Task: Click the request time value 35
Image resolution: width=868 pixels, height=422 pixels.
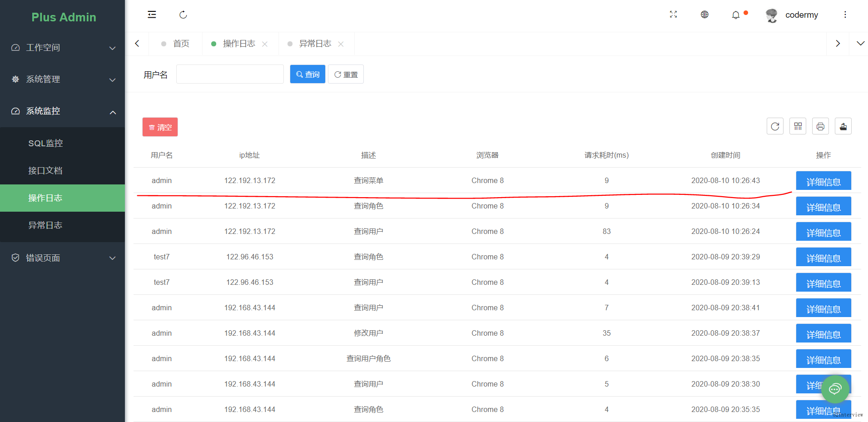Action: (606, 333)
